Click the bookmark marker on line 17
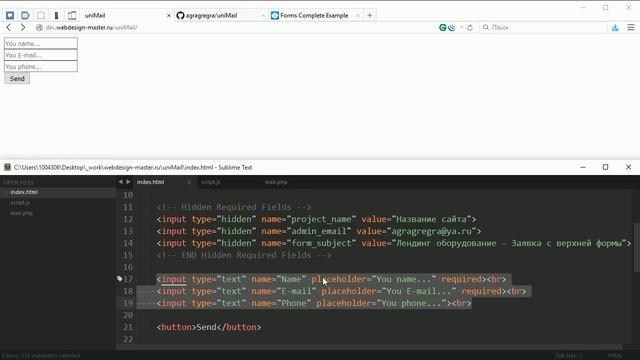 (x=120, y=279)
